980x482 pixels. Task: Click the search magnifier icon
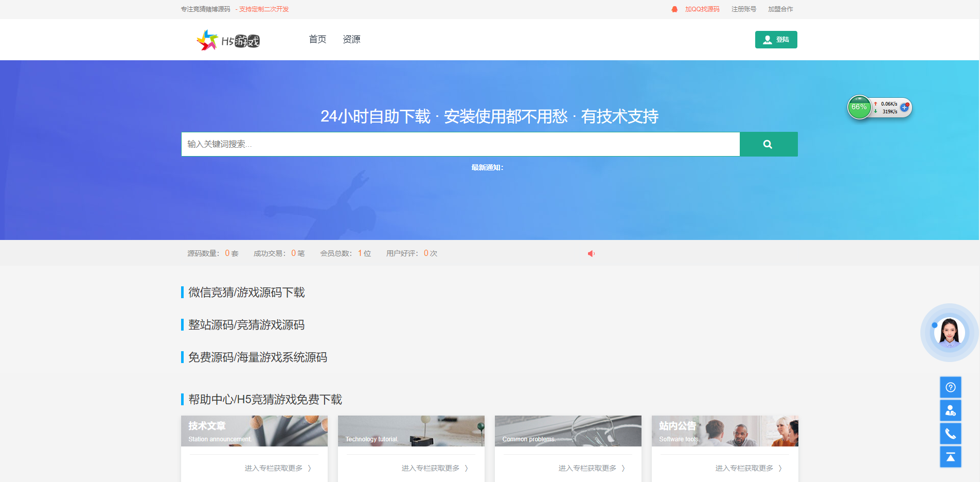768,144
